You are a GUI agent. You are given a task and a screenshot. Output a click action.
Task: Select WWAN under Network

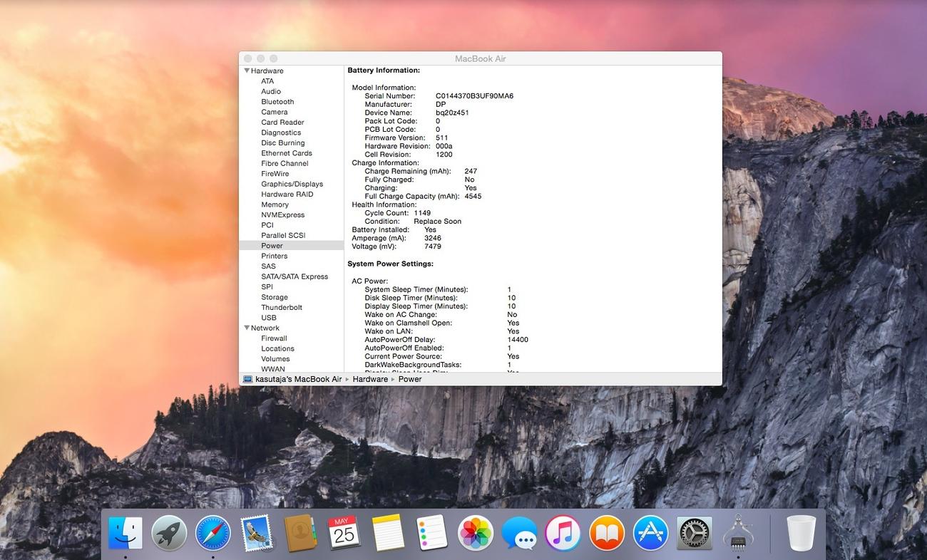[x=273, y=369]
